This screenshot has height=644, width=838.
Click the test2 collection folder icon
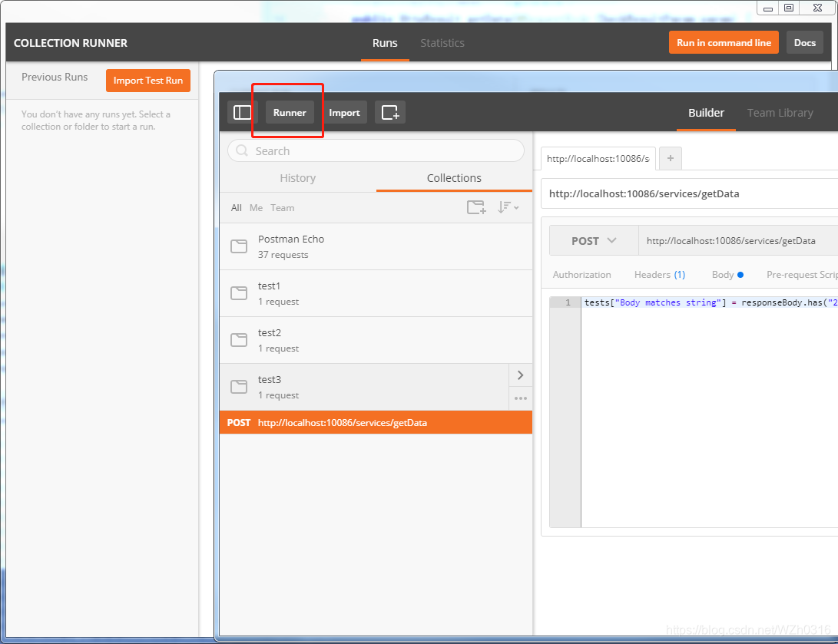pos(239,339)
